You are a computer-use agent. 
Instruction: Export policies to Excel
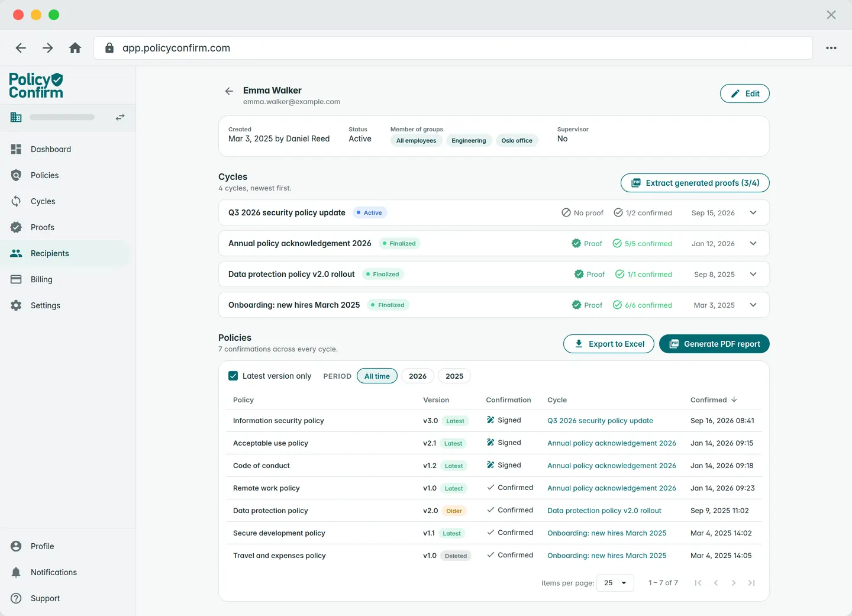609,344
